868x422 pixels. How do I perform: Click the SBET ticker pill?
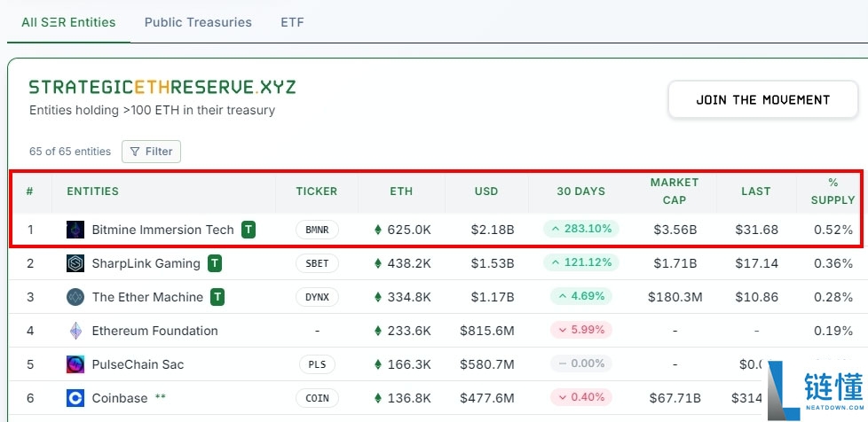[x=317, y=263]
